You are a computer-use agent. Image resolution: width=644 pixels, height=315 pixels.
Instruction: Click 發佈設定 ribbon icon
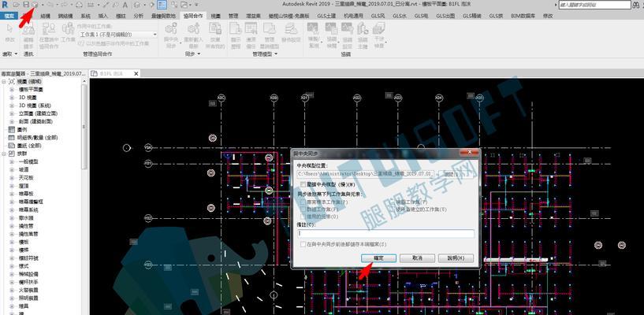(x=291, y=33)
